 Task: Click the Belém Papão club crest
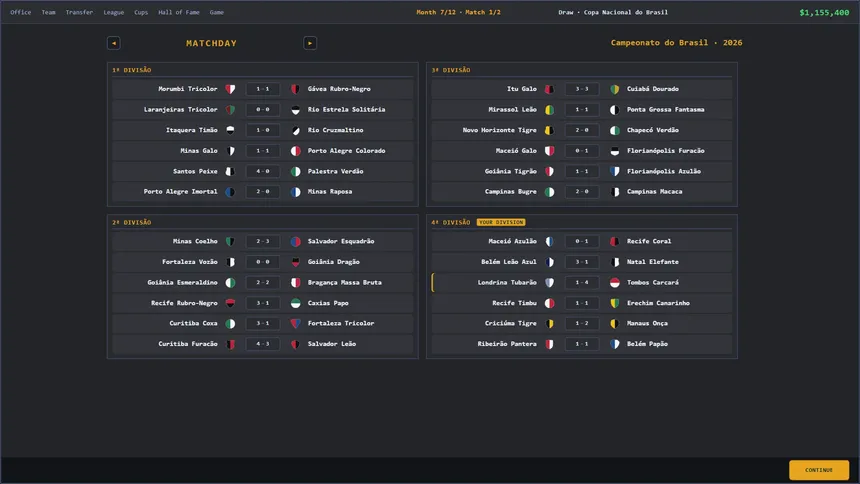coord(614,344)
